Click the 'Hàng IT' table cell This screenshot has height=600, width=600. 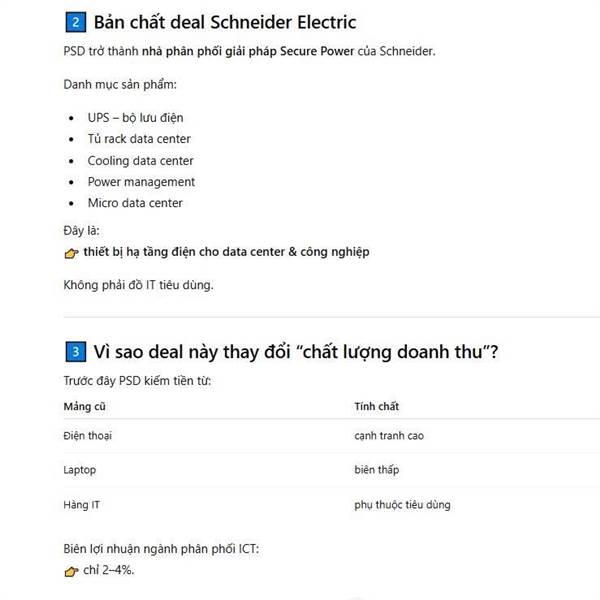click(x=81, y=504)
